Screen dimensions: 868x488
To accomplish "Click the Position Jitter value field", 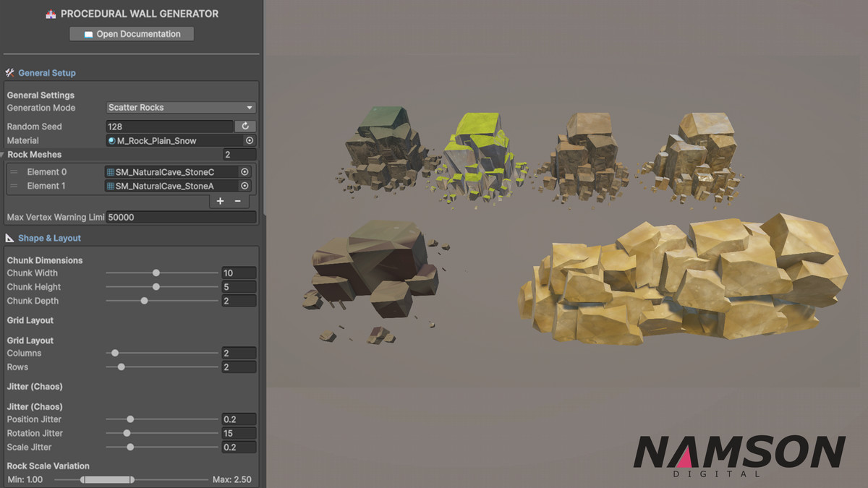I will coord(239,419).
